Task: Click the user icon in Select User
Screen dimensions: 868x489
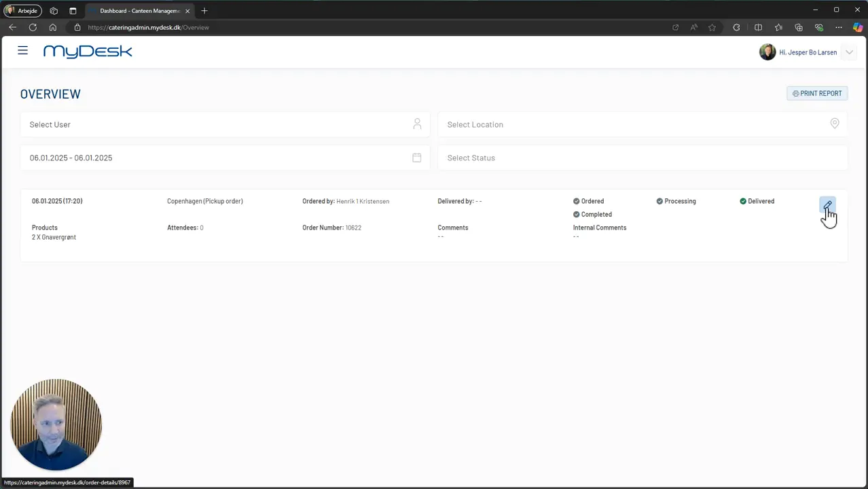Action: (417, 124)
